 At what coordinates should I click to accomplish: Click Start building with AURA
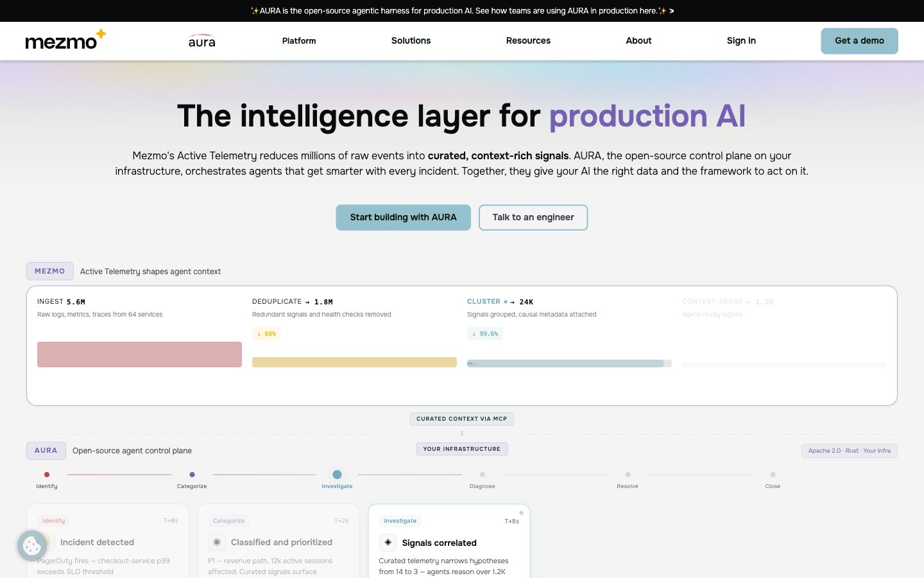pos(403,218)
